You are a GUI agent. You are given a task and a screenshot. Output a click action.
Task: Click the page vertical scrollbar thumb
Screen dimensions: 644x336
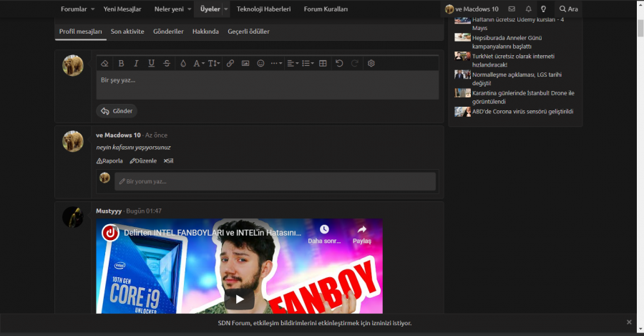[640, 27]
